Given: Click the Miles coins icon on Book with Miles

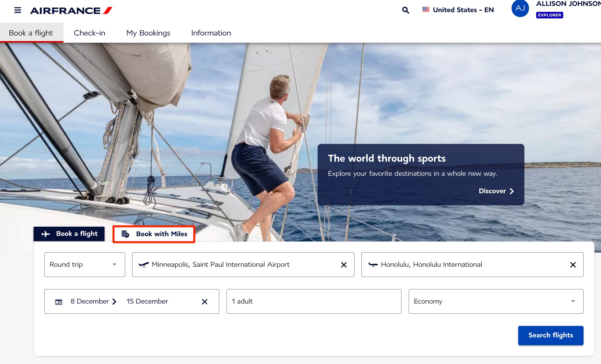Looking at the screenshot, I should 125,234.
